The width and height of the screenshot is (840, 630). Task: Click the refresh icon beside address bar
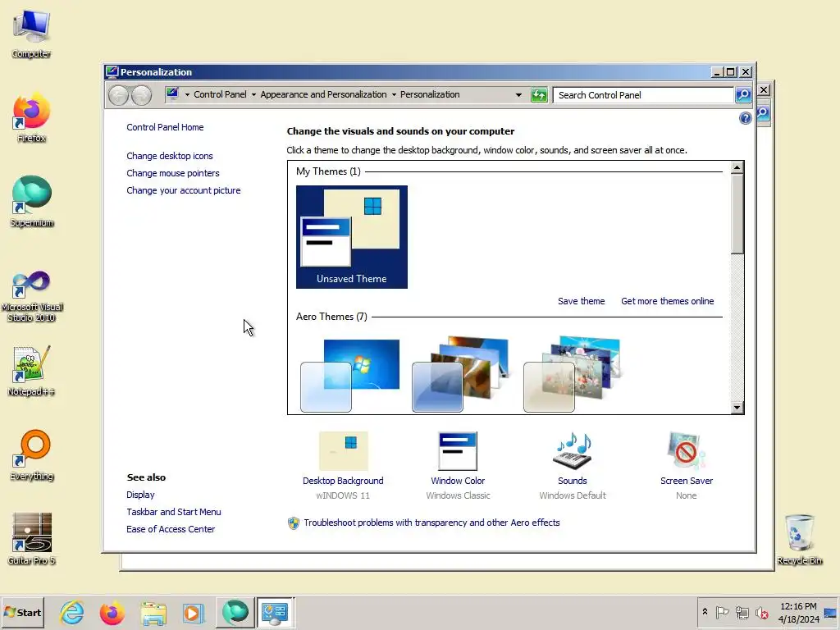tap(539, 95)
